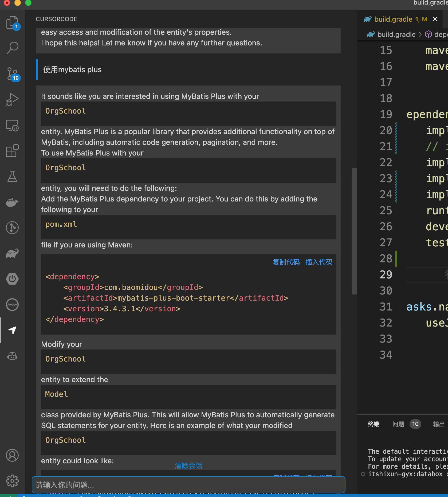Open the Explorer view in activity bar
This screenshot has width=448, height=497.
click(x=12, y=22)
